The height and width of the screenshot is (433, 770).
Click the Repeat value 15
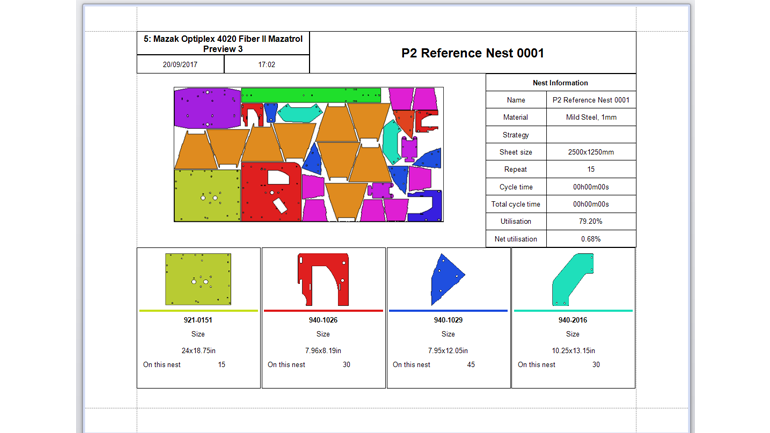590,169
